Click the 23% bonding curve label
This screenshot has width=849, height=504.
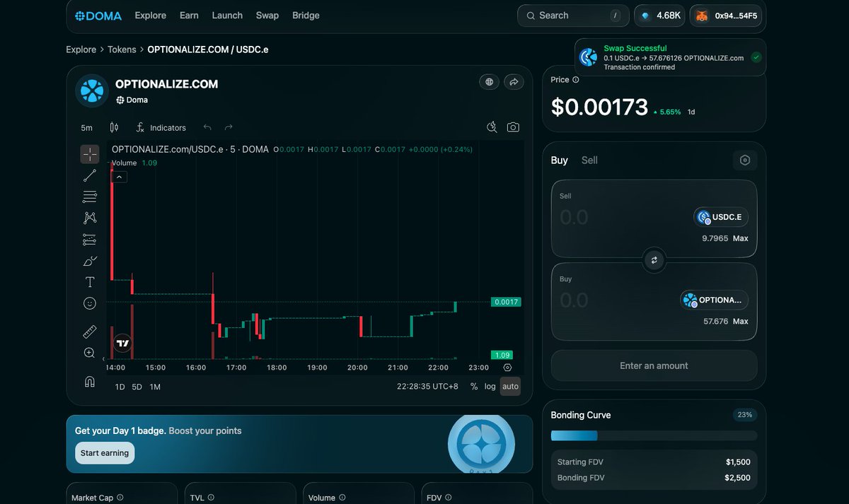(745, 415)
